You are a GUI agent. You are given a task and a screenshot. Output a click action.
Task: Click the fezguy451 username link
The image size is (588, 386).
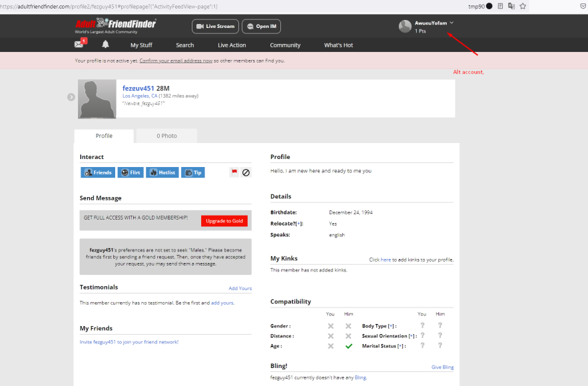[x=138, y=88]
